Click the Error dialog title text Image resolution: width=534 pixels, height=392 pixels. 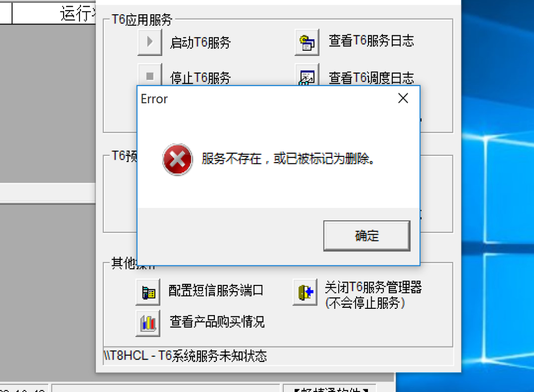point(154,99)
